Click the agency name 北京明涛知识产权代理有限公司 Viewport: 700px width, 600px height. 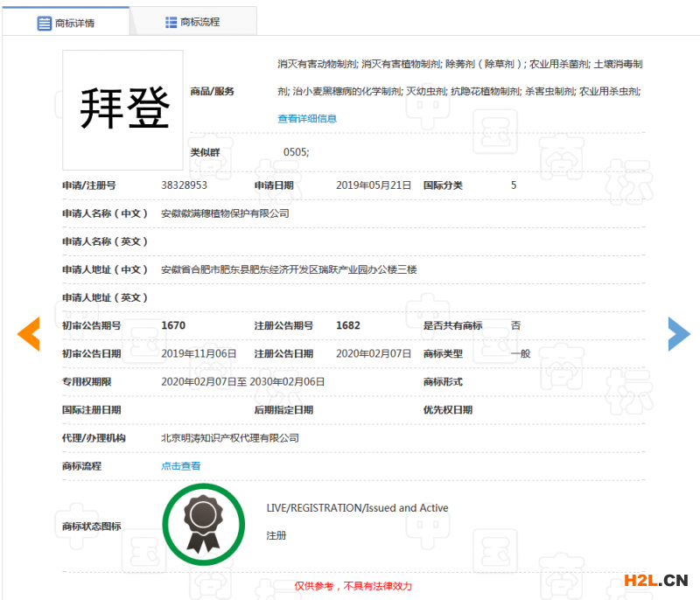230,438
